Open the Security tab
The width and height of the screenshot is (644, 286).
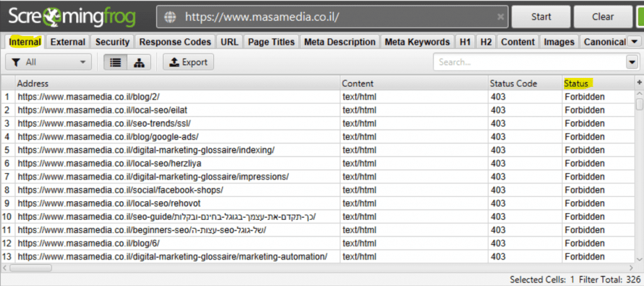pos(112,42)
